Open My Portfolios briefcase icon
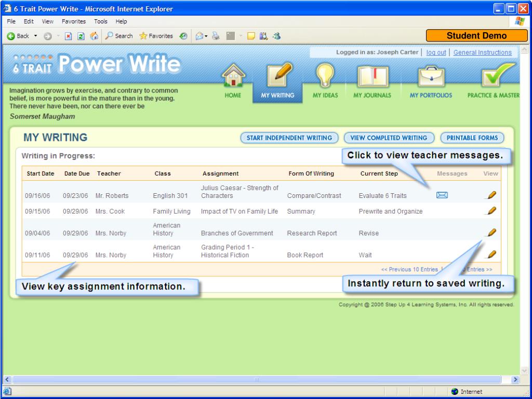This screenshot has width=532, height=399. [431, 76]
